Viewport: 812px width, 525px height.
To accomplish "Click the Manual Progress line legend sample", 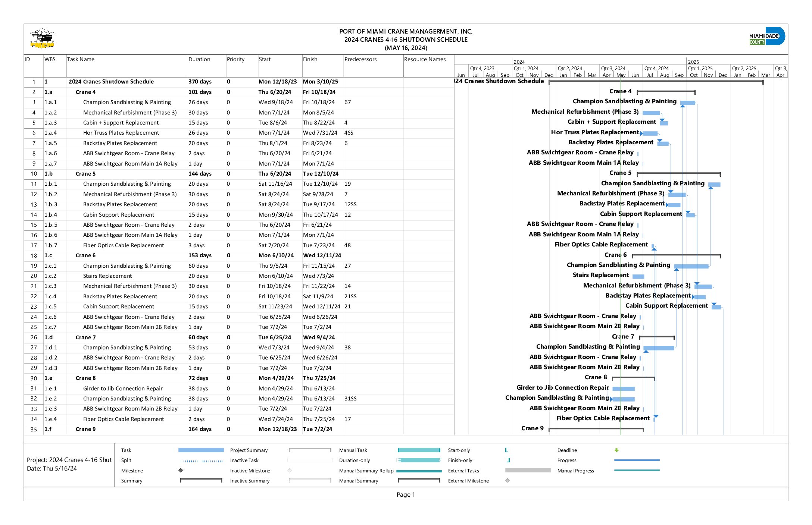I will (637, 470).
